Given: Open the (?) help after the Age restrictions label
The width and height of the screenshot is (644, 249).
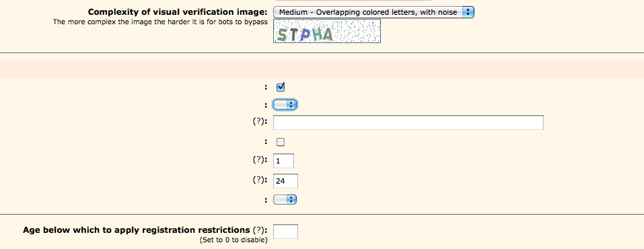Looking at the screenshot, I should coord(258,230).
